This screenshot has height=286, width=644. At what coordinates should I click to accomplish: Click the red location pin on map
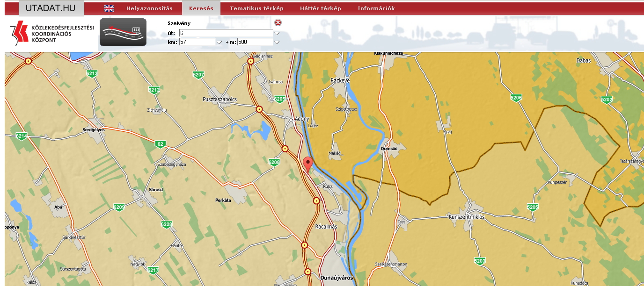point(307,164)
